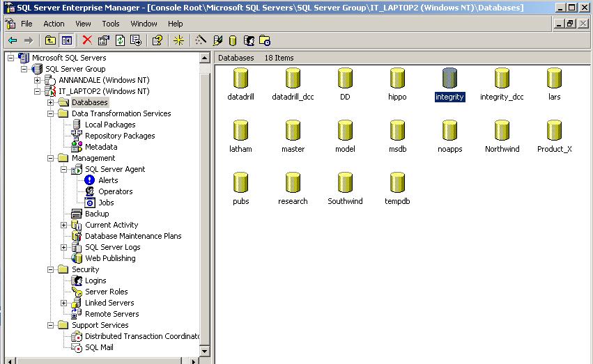The height and width of the screenshot is (364, 593).
Task: Click the tree pane scroll up arrow
Action: coord(205,58)
